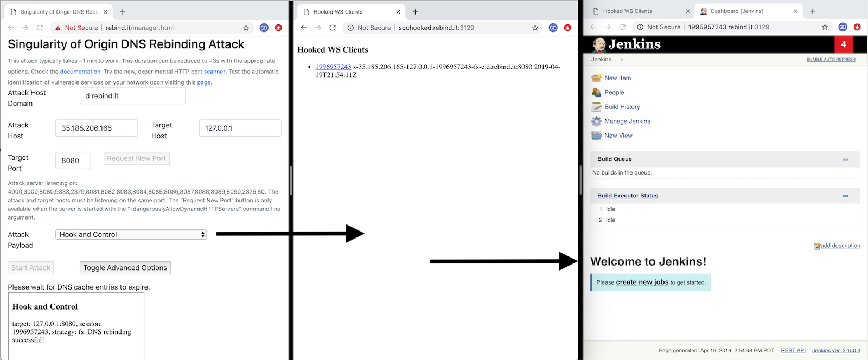Click red extension icon in Jenkins window
Screen dimensions: 868x360
[857, 27]
